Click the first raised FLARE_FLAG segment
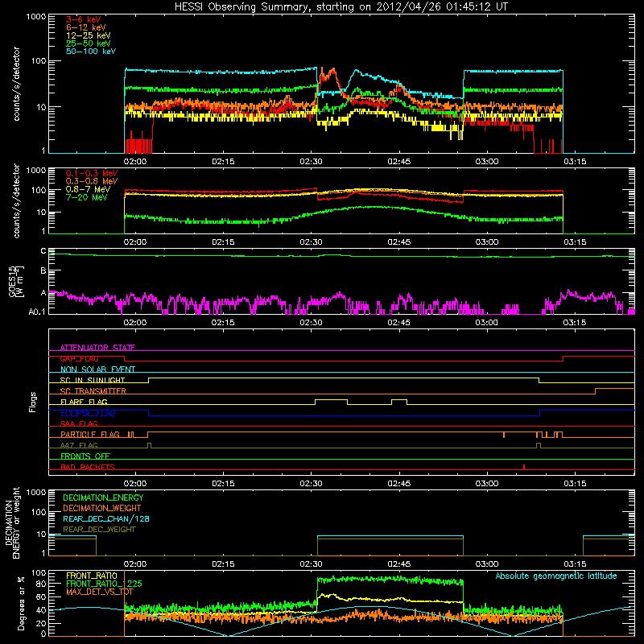Viewport: 644px width, 644px height. pyautogui.click(x=331, y=399)
